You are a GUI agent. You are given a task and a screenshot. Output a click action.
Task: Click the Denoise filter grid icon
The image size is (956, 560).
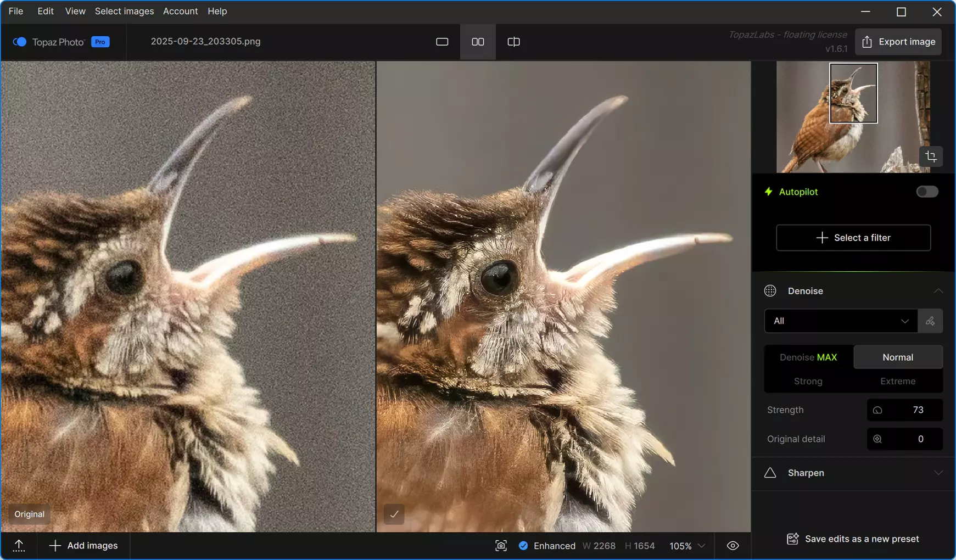(x=770, y=291)
